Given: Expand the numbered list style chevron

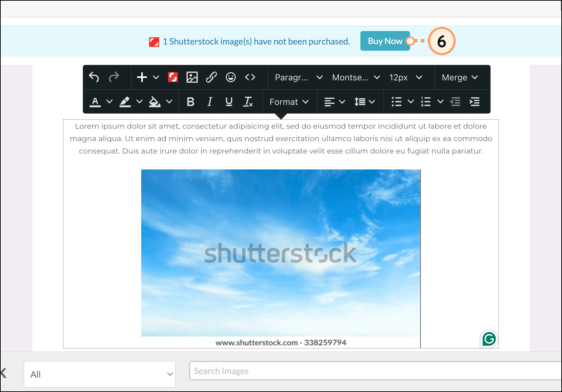Looking at the screenshot, I should point(440,101).
